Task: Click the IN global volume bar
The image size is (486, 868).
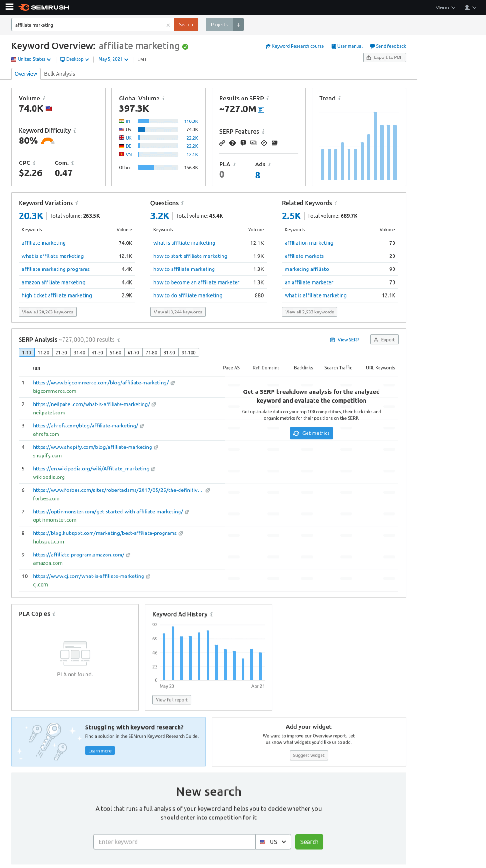Action: tap(158, 121)
